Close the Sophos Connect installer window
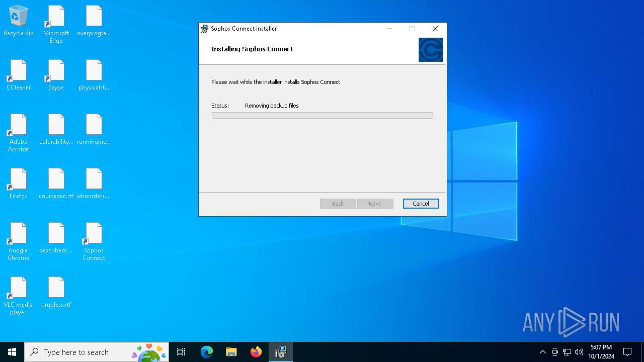Screen dimensions: 644x362 435,29
